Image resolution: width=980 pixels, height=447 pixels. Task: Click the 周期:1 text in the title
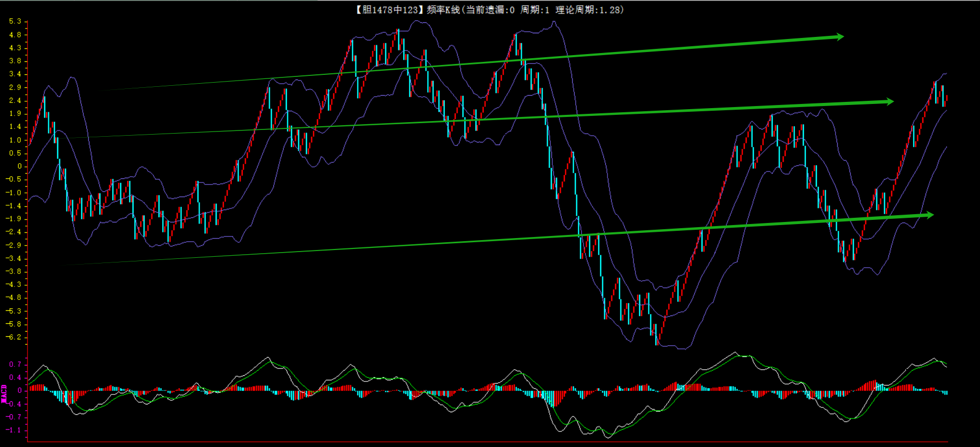tap(535, 10)
